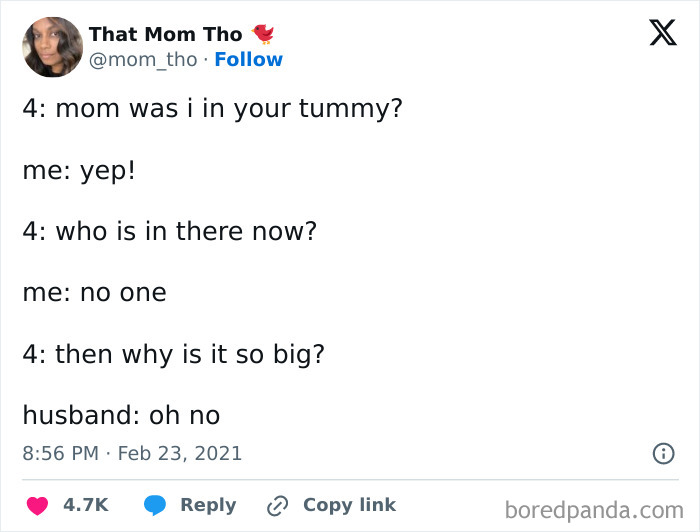Select the "Copy link" text
Image resolution: width=700 pixels, height=532 pixels.
[x=349, y=506]
